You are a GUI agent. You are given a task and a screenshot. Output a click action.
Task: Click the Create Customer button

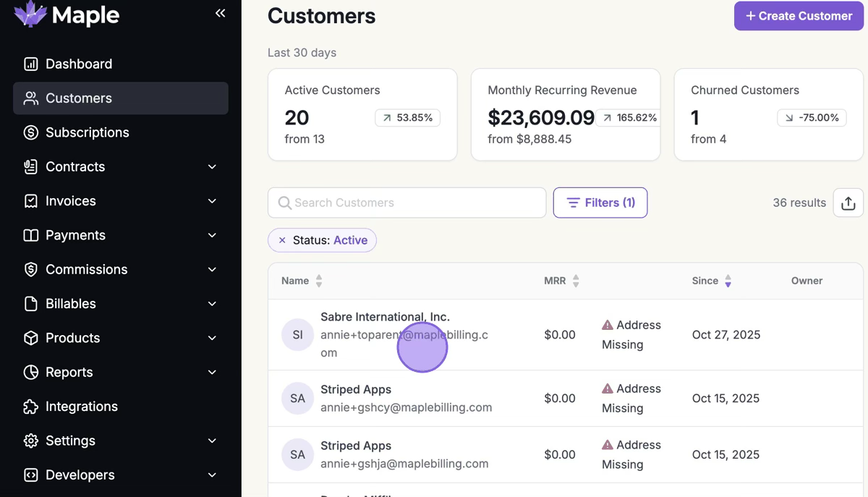[x=799, y=16]
